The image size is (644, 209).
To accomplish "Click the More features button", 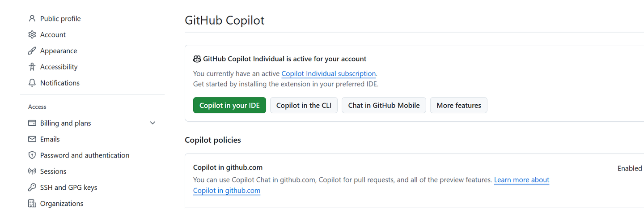I will click(458, 106).
